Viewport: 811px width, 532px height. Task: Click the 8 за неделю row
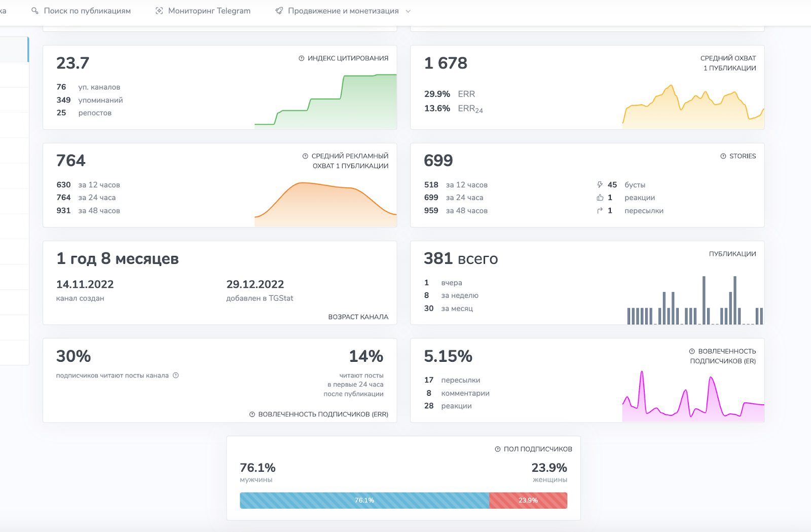tap(451, 295)
